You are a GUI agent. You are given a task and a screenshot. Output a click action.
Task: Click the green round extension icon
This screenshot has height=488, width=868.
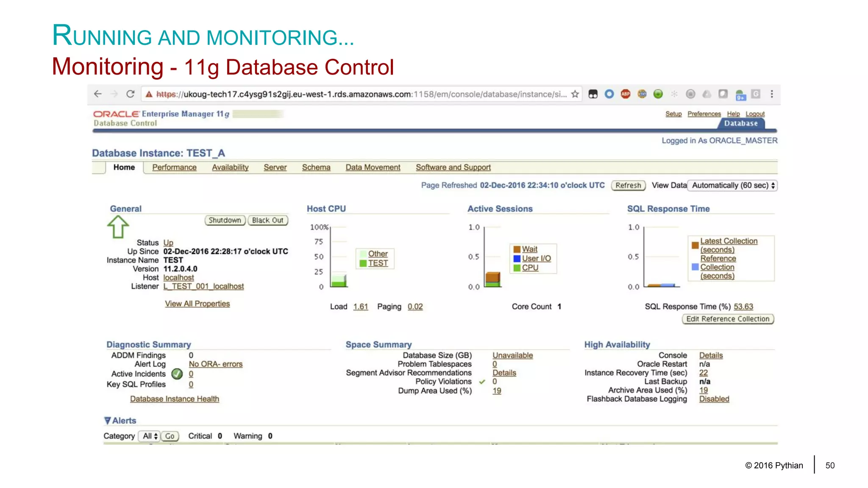[658, 94]
